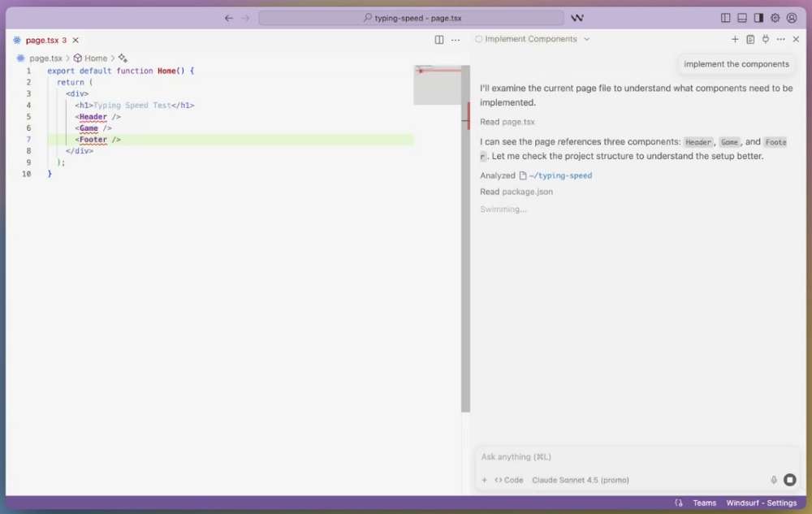Start a new Cascade conversation
This screenshot has height=514, width=812.
click(x=735, y=38)
